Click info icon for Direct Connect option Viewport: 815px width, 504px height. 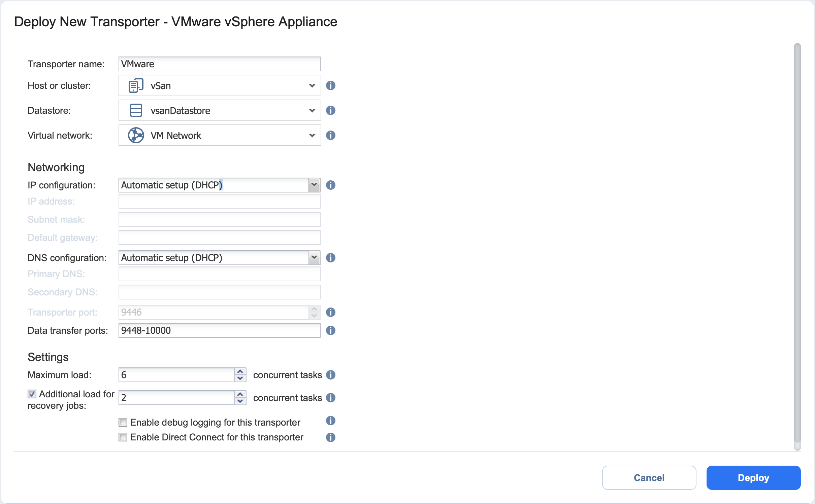click(330, 437)
